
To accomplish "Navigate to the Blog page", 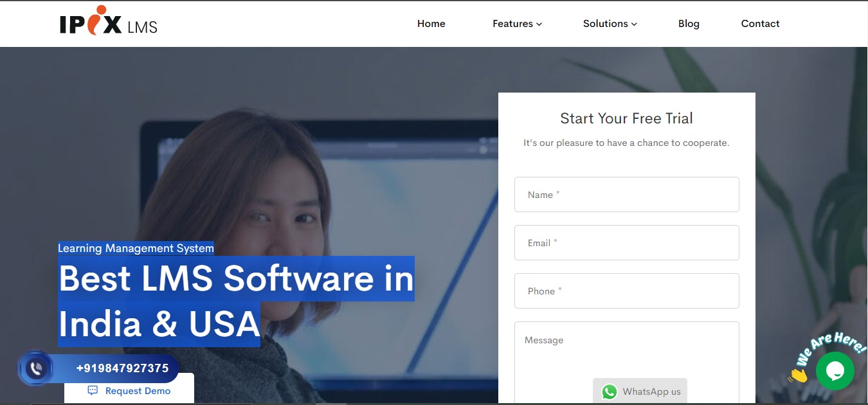I will 689,24.
